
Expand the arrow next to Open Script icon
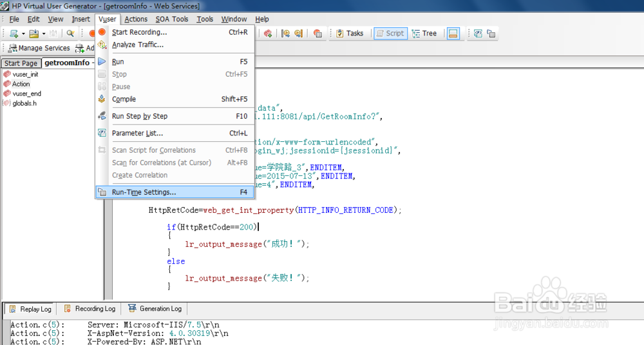(44, 34)
